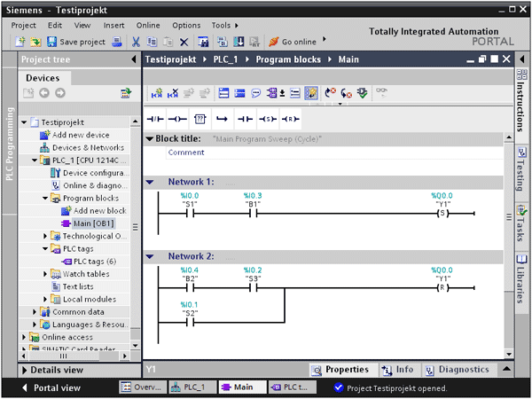Viewport: 532px width, 399px height.
Task: Click the Project tree toolbar icon at right
Action: [126, 93]
